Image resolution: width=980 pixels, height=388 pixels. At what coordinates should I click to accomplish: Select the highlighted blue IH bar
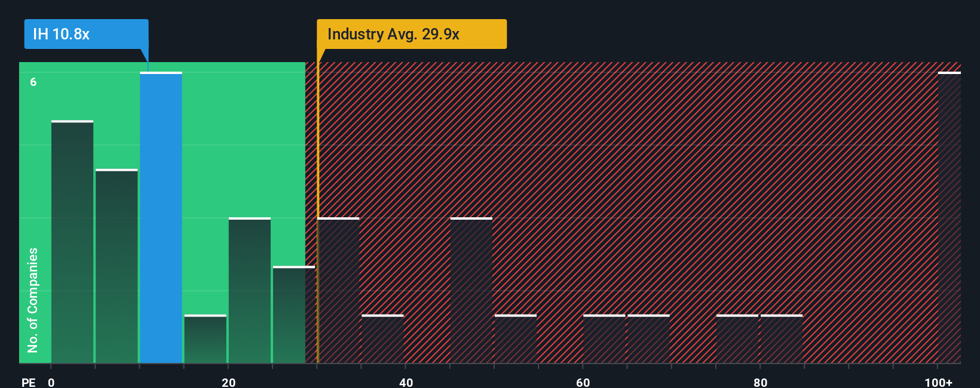point(161,218)
